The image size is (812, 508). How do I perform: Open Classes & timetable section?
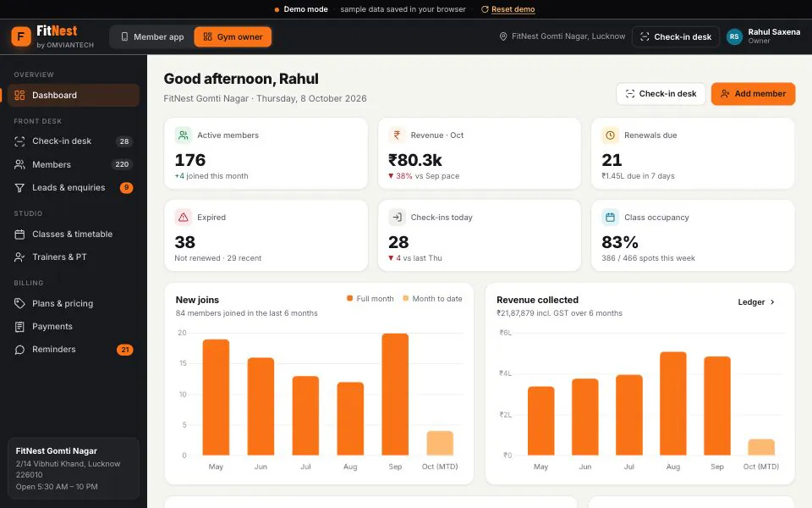74,235
